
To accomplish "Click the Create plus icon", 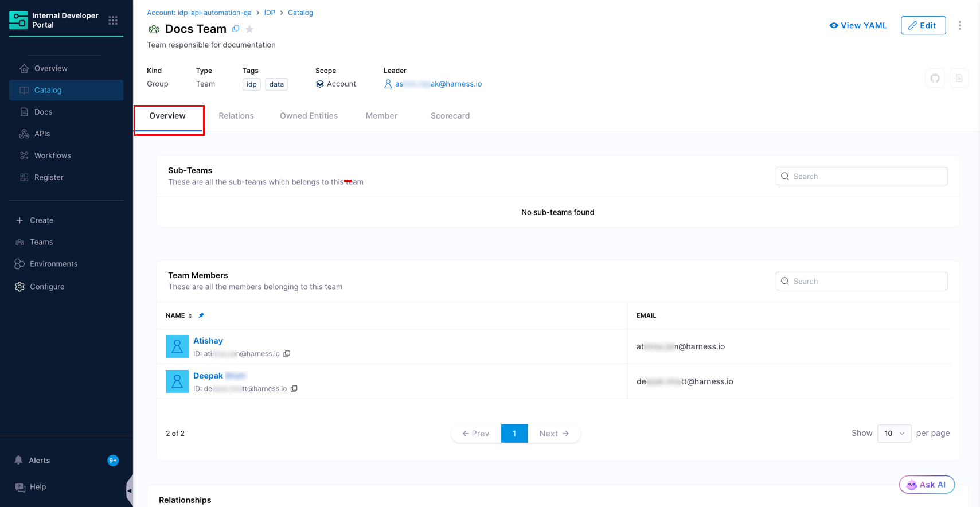I will click(19, 220).
